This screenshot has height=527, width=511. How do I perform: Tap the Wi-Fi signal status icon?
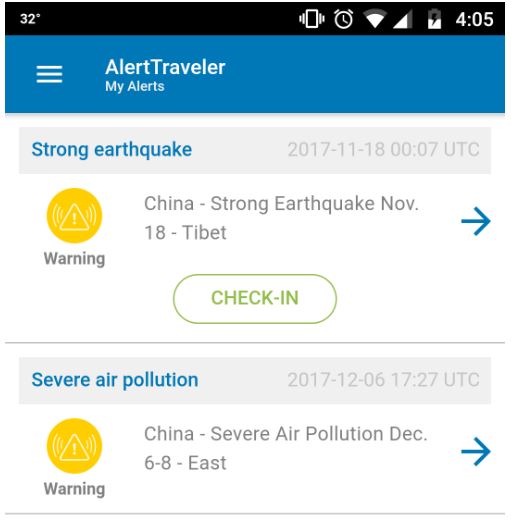[375, 19]
